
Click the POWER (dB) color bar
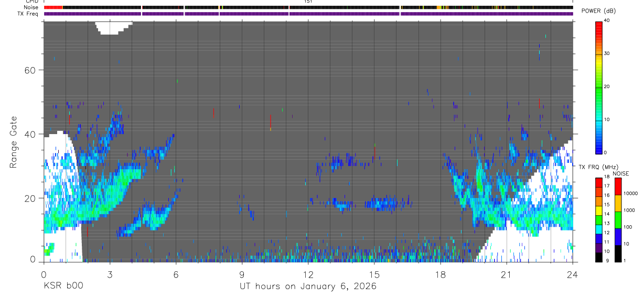pyautogui.click(x=599, y=87)
